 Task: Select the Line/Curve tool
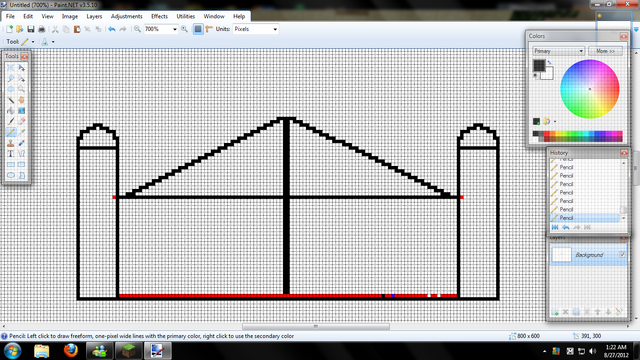[x=21, y=153]
